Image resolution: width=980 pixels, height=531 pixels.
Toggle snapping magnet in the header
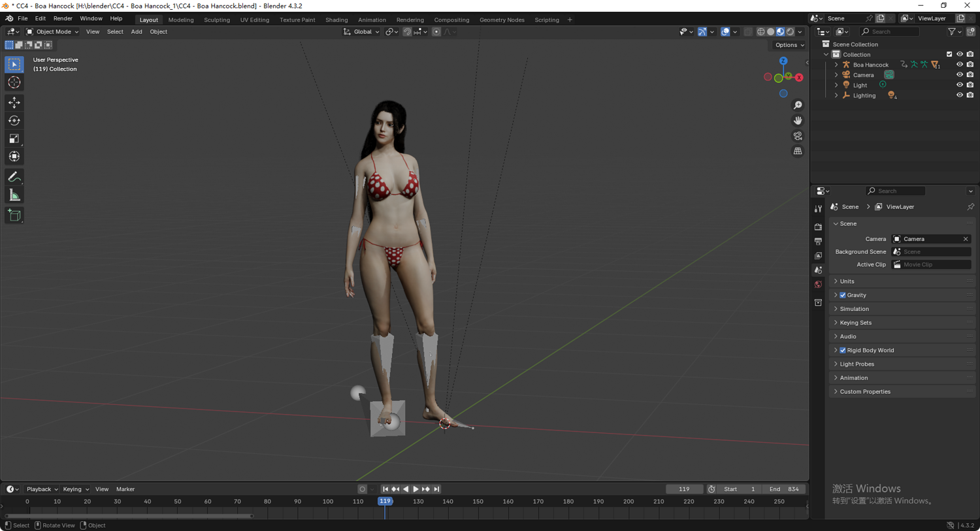point(407,31)
